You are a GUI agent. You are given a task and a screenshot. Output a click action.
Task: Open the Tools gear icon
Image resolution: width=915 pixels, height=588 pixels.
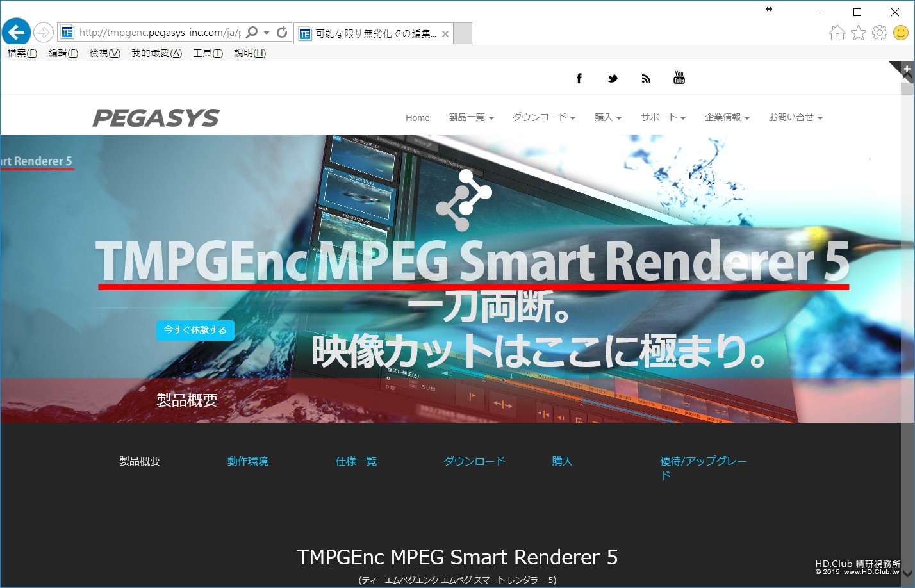880,33
